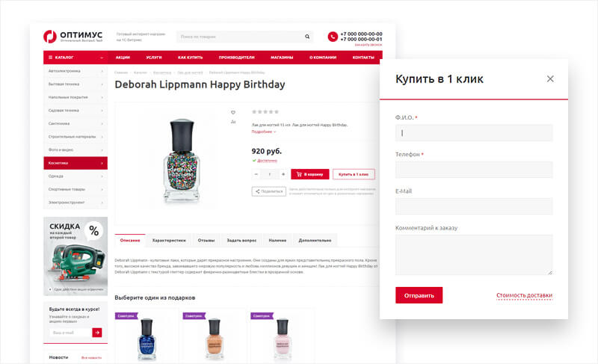Click the red subscribe arrow button
The width and height of the screenshot is (598, 364).
click(96, 333)
